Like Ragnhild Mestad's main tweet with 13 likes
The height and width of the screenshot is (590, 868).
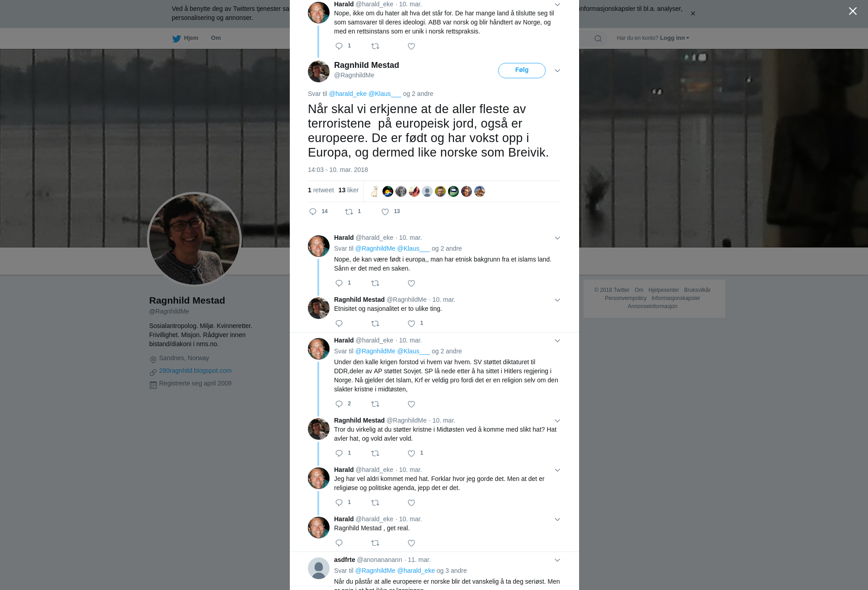point(385,212)
